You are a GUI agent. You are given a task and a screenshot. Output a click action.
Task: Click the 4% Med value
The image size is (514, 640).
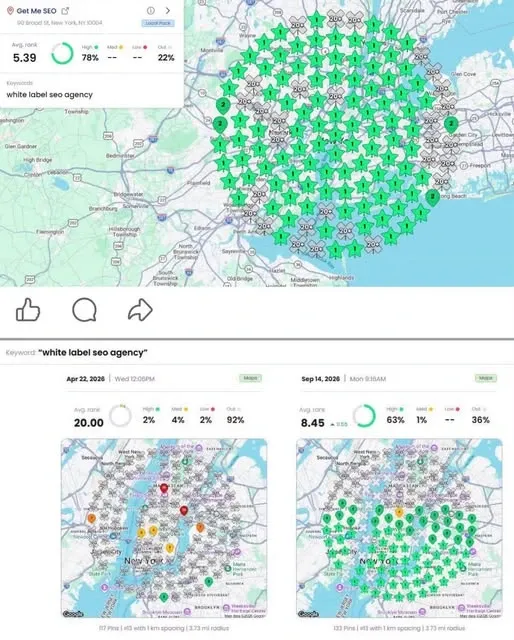178,420
